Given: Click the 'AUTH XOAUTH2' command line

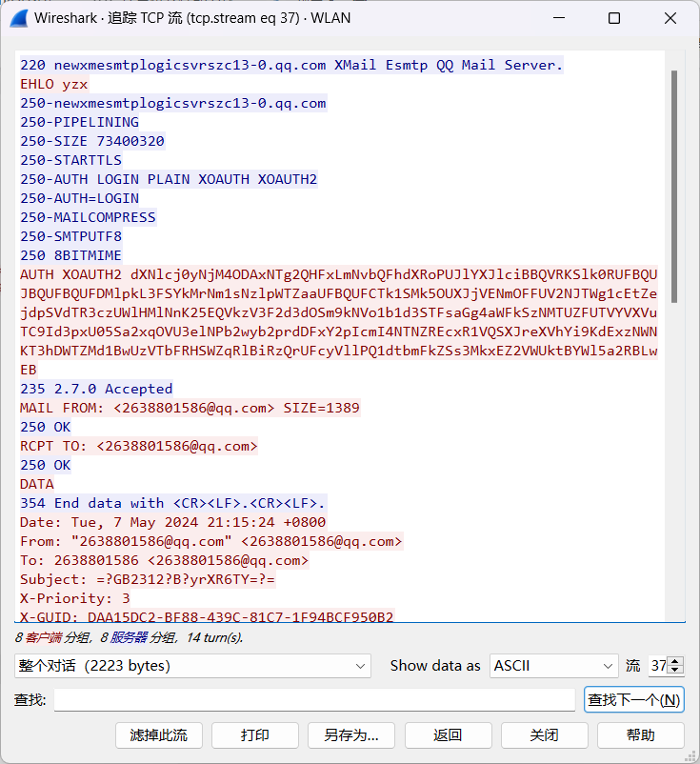Looking at the screenshot, I should 338,274.
